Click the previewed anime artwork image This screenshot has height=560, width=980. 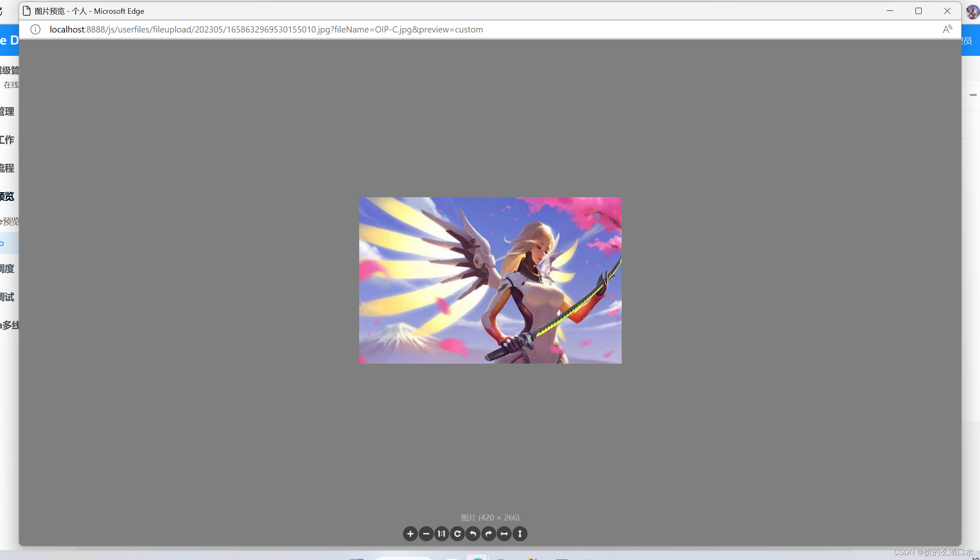pos(490,280)
